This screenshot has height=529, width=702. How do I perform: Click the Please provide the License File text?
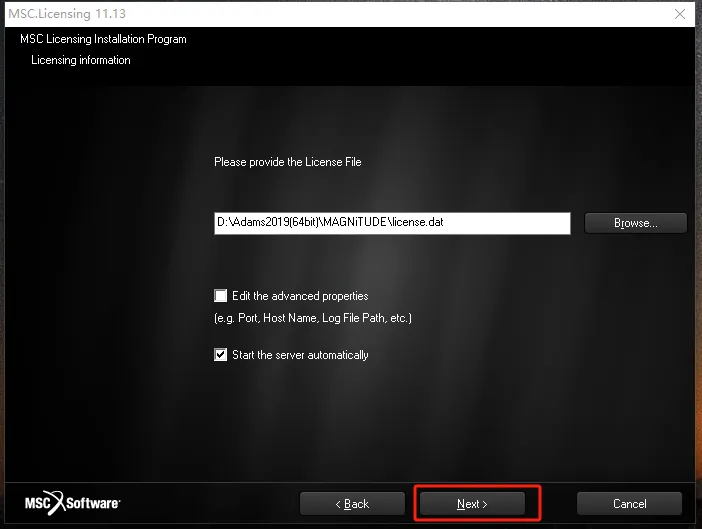(x=287, y=162)
